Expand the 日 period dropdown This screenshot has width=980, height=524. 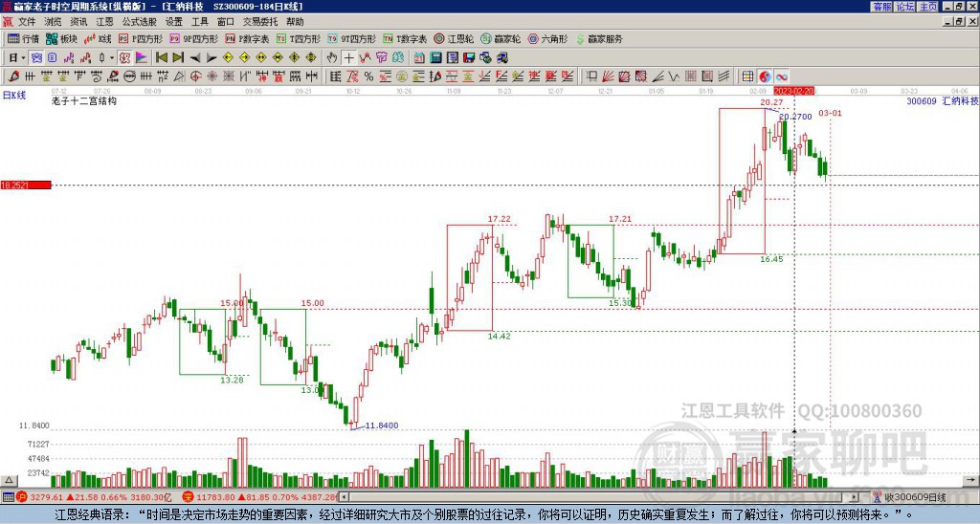(x=23, y=58)
